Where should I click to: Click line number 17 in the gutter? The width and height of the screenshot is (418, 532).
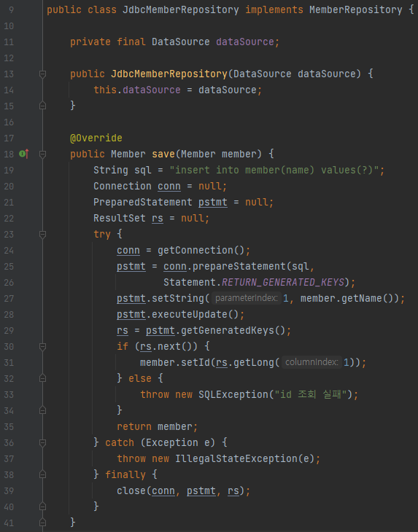[9, 138]
